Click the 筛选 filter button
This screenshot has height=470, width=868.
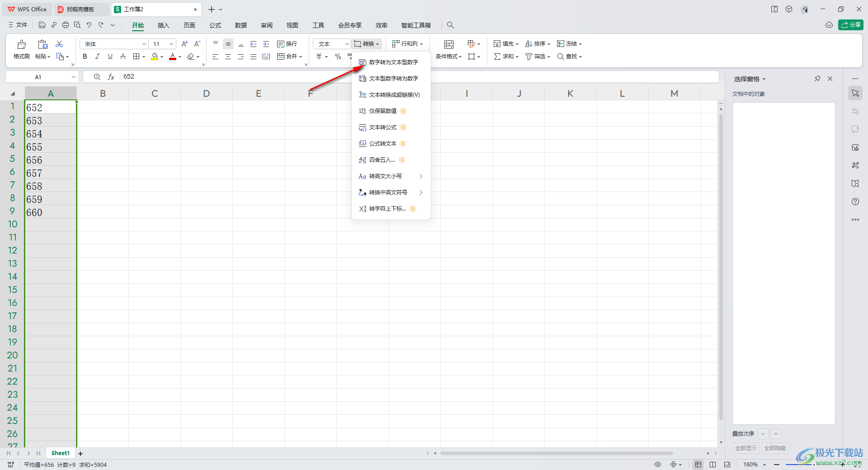[538, 56]
